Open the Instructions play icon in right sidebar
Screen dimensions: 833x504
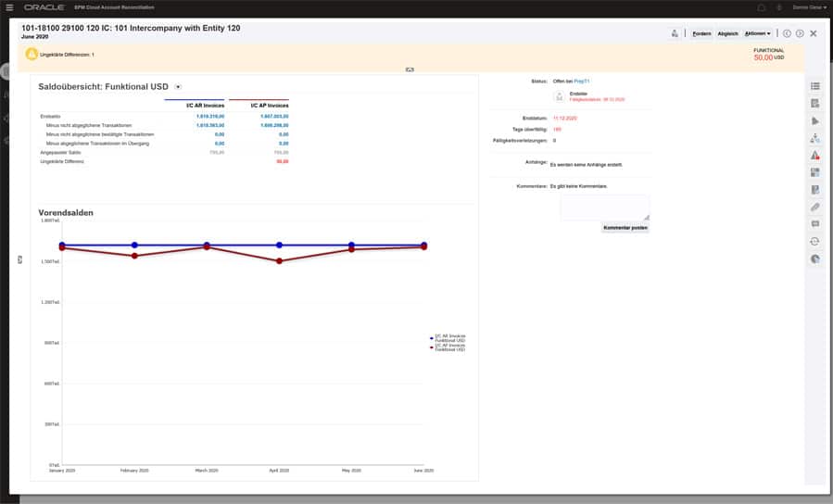click(815, 121)
